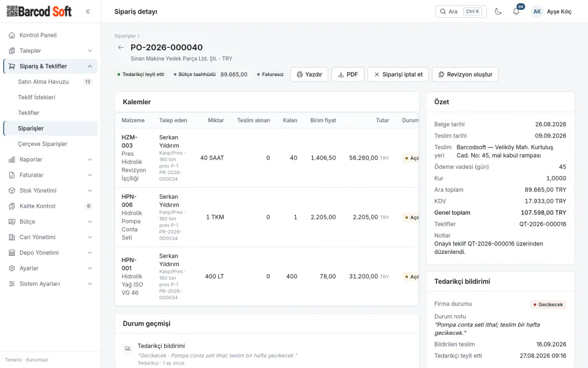Click the Ara search field

click(461, 11)
